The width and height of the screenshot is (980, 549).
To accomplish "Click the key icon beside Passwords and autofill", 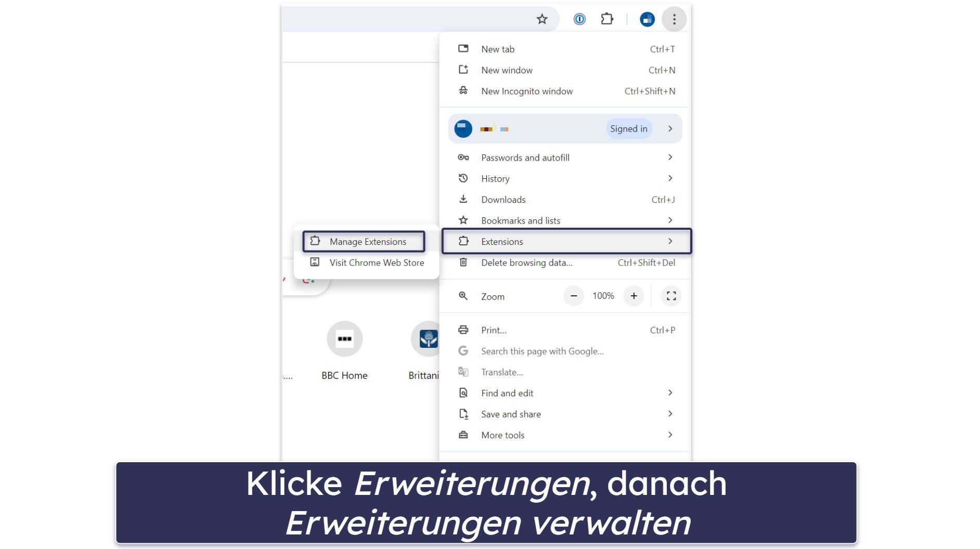I will (463, 158).
